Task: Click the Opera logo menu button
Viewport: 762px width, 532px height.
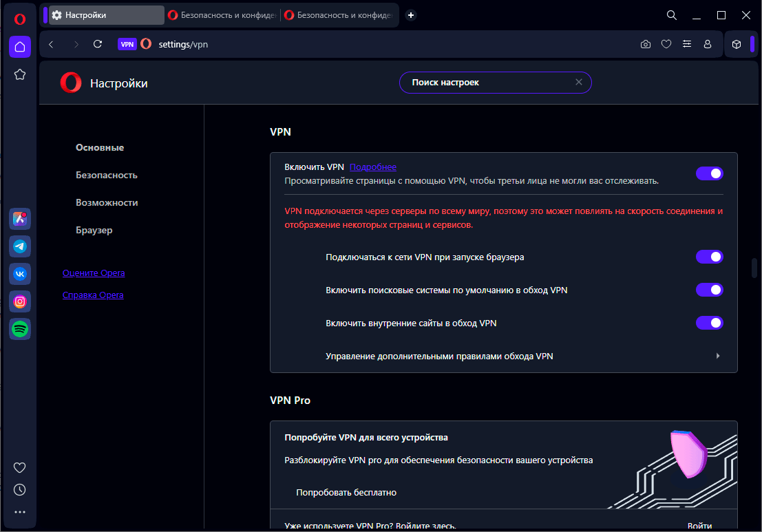Action: click(x=19, y=19)
